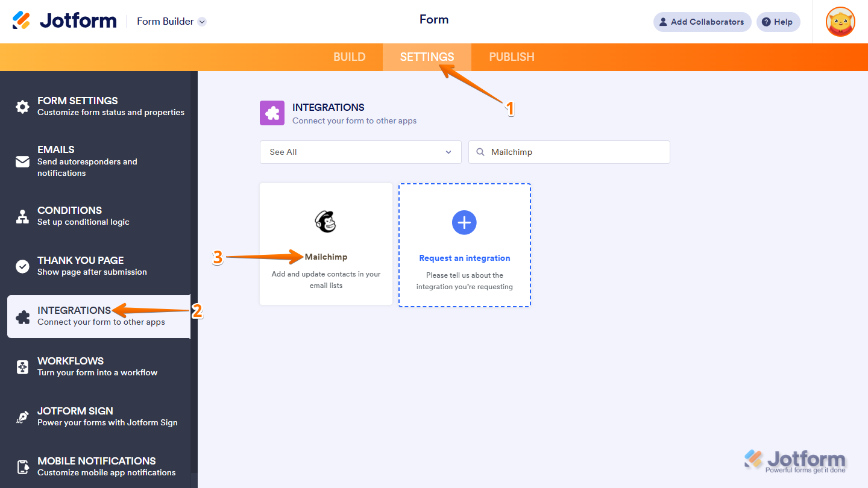The height and width of the screenshot is (488, 868).
Task: Switch to the PUBLISH tab
Action: tap(511, 57)
